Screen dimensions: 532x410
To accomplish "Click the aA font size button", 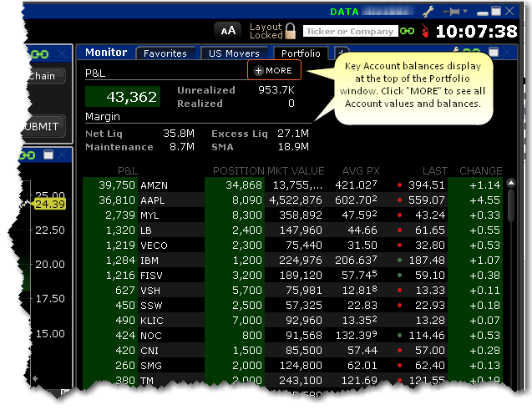I will (227, 31).
